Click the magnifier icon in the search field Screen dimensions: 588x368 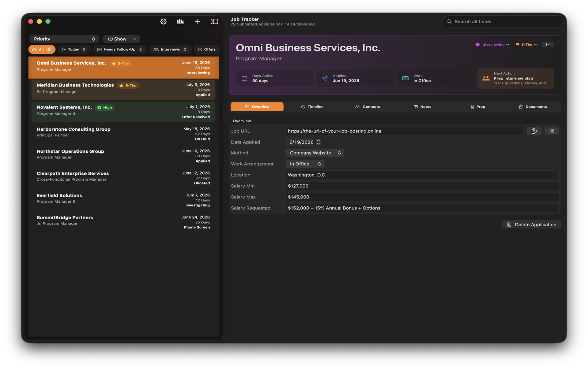point(449,21)
